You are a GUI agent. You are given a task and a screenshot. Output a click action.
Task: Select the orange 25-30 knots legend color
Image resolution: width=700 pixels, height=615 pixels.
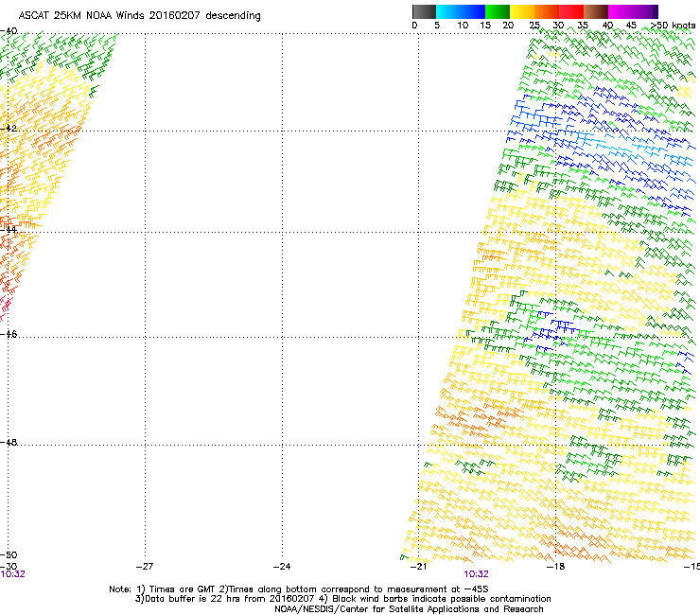pos(547,11)
